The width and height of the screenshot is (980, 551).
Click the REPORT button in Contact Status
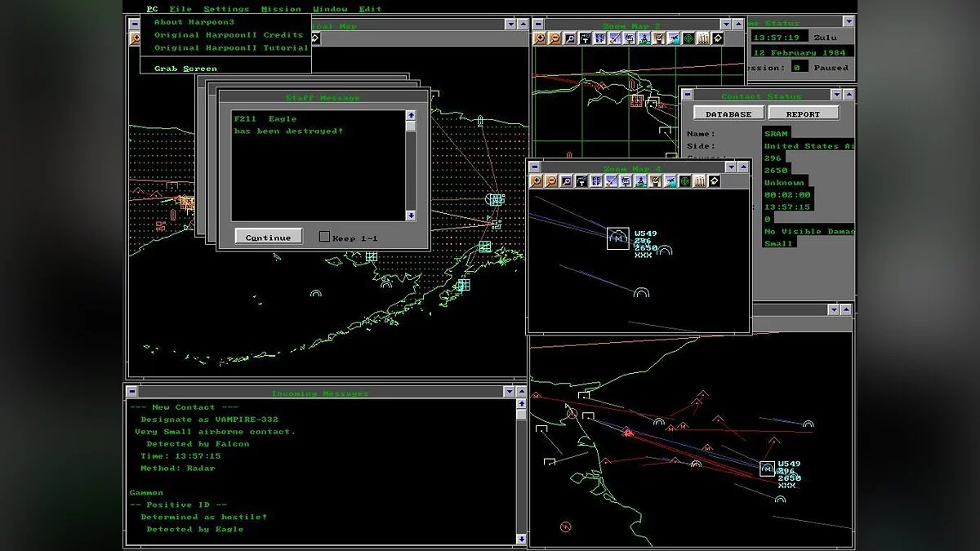pos(803,113)
